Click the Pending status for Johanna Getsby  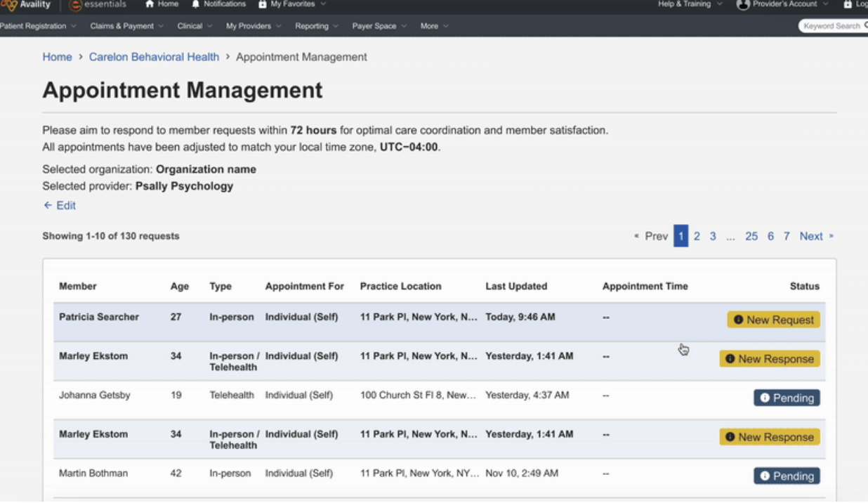pyautogui.click(x=787, y=398)
